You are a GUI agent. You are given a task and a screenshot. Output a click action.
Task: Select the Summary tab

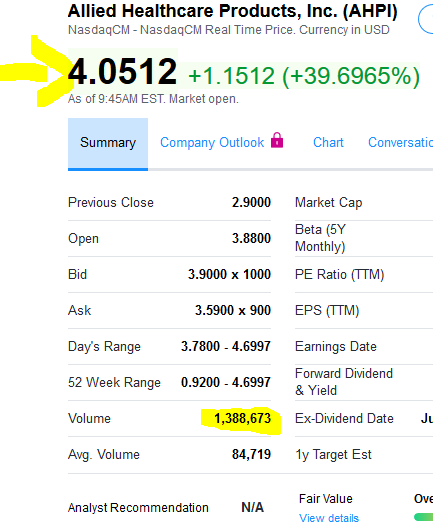[108, 143]
